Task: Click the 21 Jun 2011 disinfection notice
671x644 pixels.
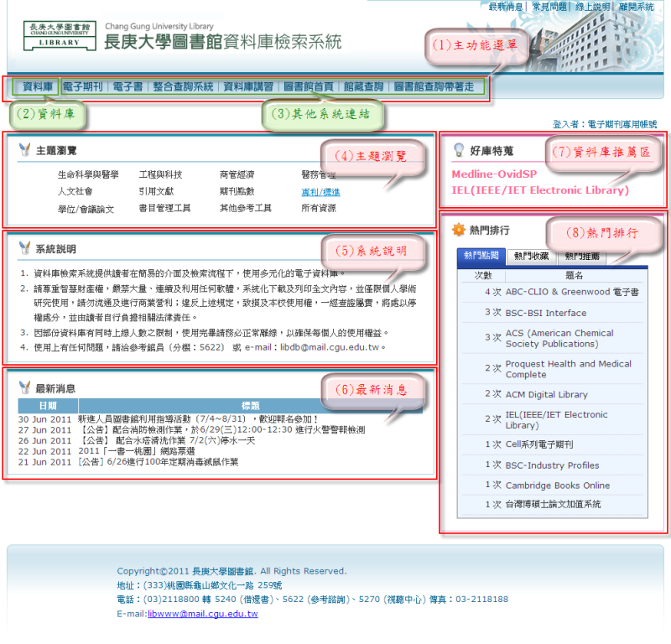Action: click(158, 462)
